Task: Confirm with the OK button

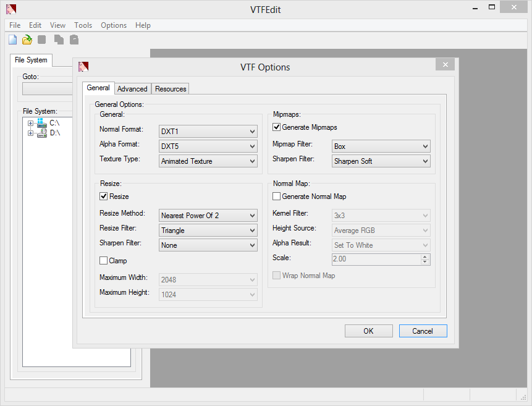Action: coord(368,331)
